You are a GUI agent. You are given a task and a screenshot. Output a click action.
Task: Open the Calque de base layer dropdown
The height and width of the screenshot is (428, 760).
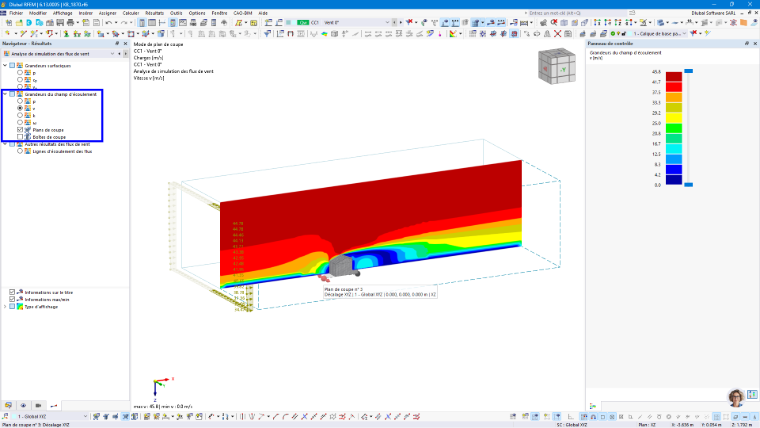(684, 34)
